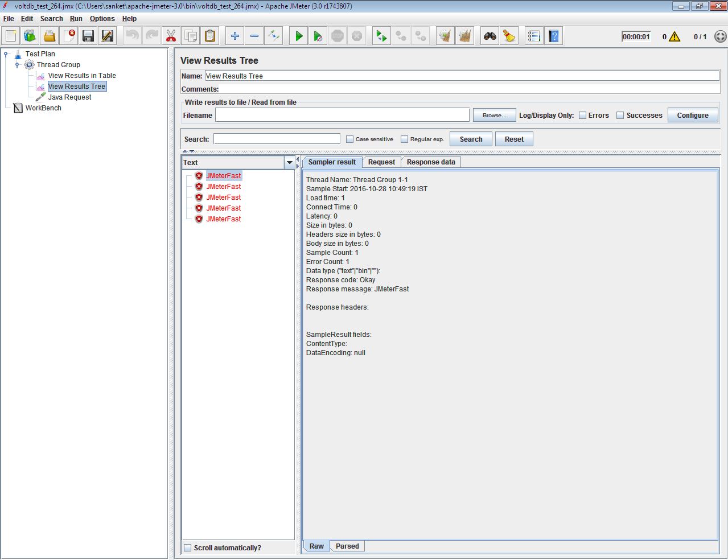Screen dimensions: 728x560
Task: Toggle the Successes checkbox
Action: [x=620, y=115]
